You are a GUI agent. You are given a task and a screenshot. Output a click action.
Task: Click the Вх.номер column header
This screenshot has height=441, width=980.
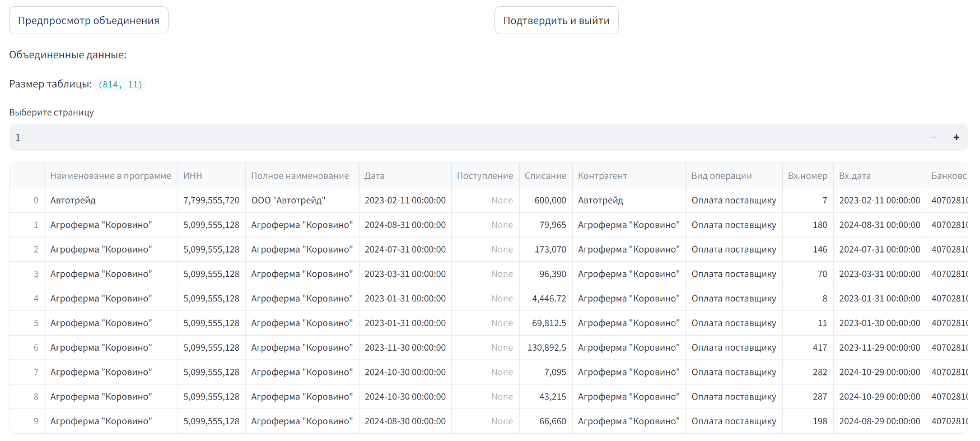pyautogui.click(x=808, y=175)
